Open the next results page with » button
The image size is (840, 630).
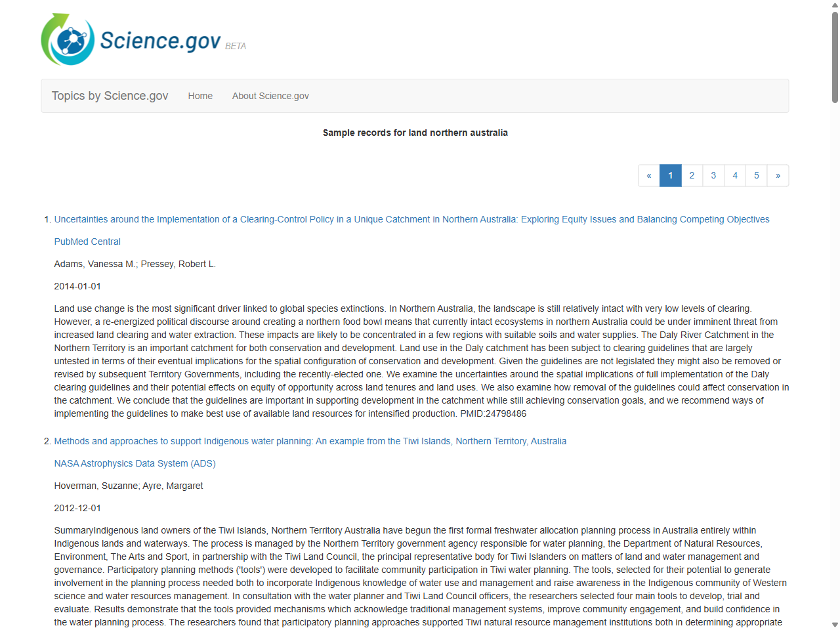[x=778, y=175]
